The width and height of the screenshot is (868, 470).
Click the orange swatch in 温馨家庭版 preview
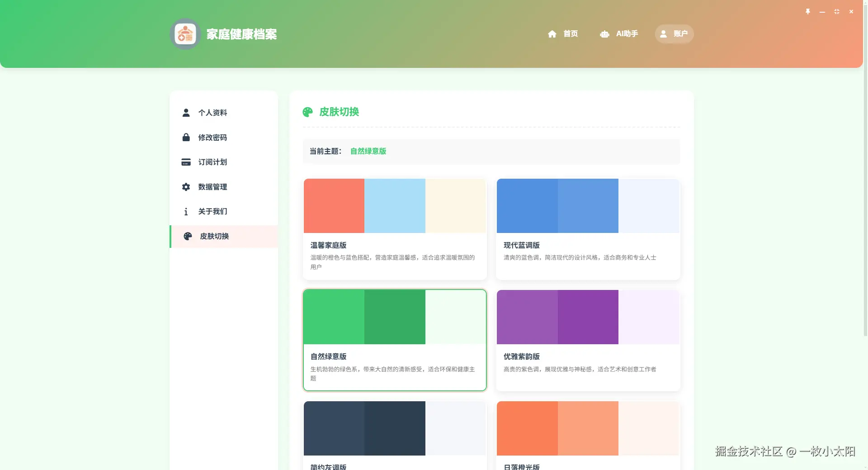click(334, 206)
